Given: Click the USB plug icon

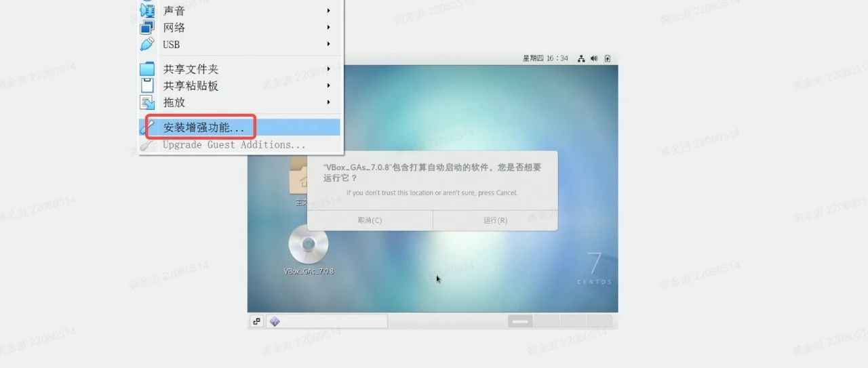Looking at the screenshot, I should (x=147, y=44).
